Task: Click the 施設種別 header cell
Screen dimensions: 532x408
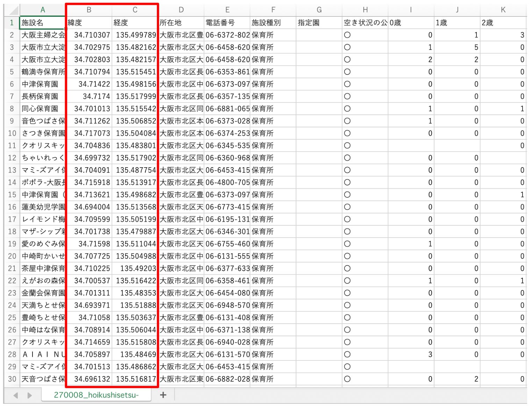Action: tap(273, 23)
